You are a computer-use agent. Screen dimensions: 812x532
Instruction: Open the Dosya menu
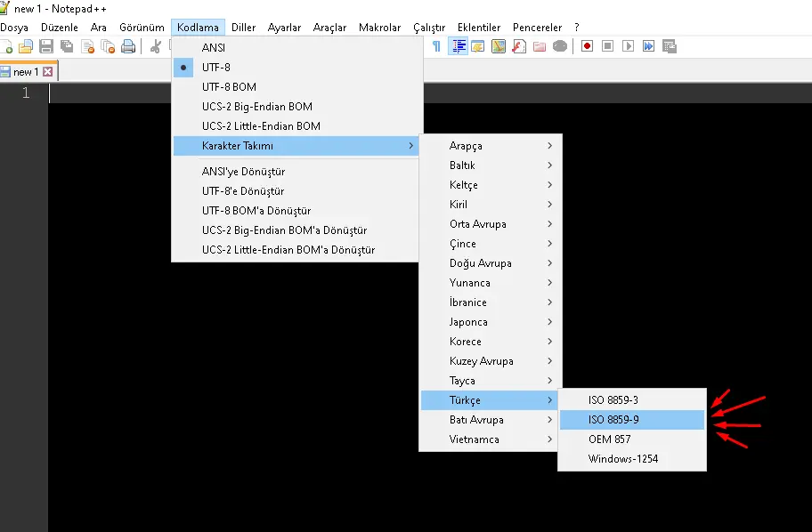tap(14, 28)
